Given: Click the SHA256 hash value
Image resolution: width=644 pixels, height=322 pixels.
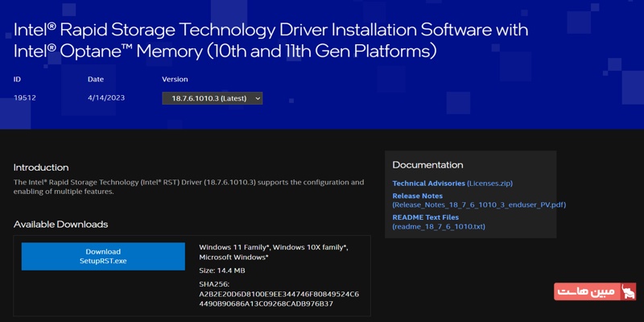Looking at the screenshot, I should [x=279, y=299].
